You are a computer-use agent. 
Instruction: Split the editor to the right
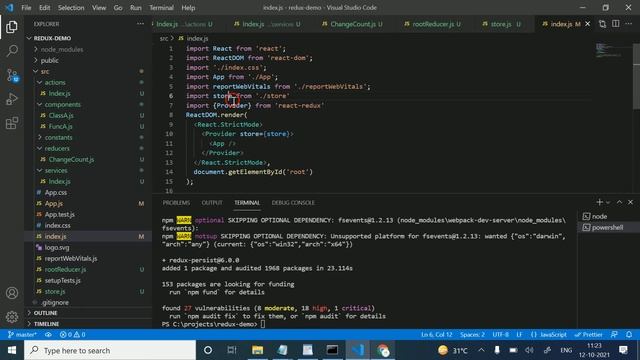[x=616, y=24]
